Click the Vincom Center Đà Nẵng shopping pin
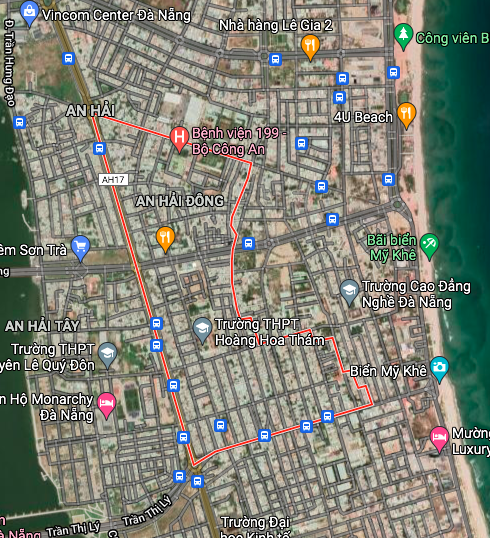The image size is (490, 538). click(x=30, y=13)
